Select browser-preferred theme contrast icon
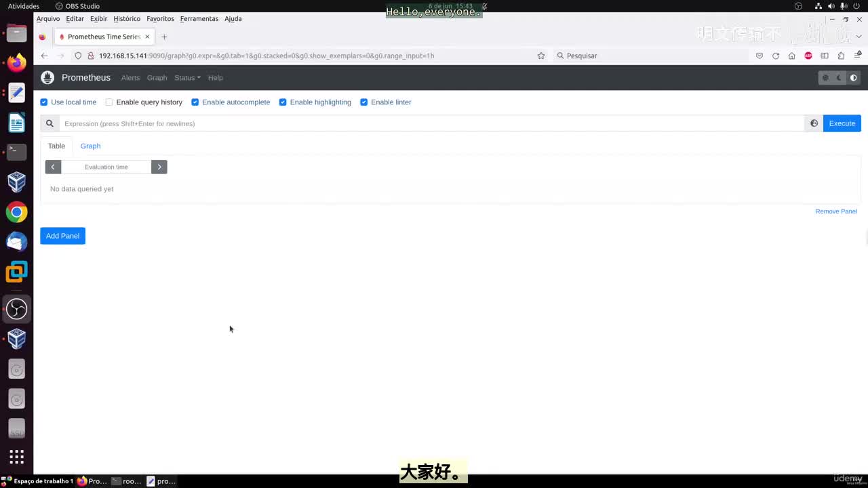868x488 pixels. [854, 78]
